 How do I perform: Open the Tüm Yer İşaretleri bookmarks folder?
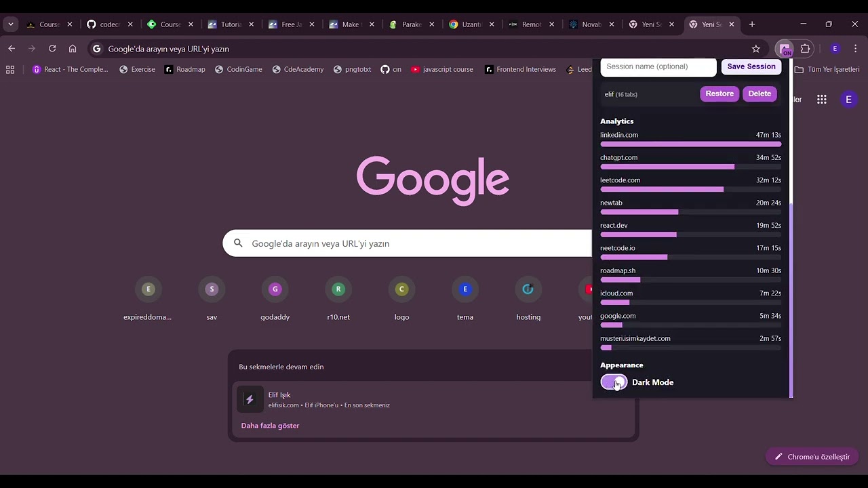pos(827,69)
